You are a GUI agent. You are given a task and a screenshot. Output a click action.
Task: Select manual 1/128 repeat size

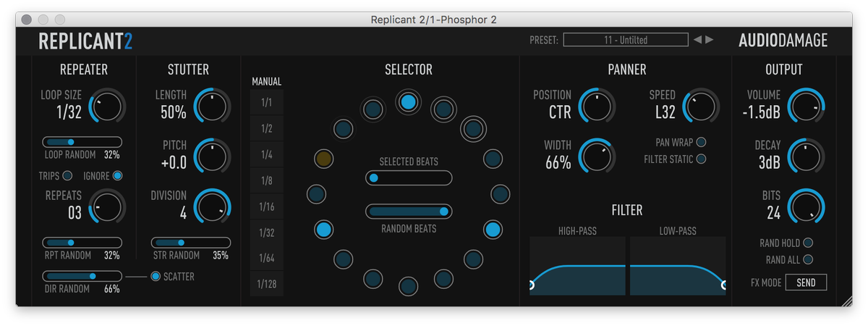(x=266, y=284)
